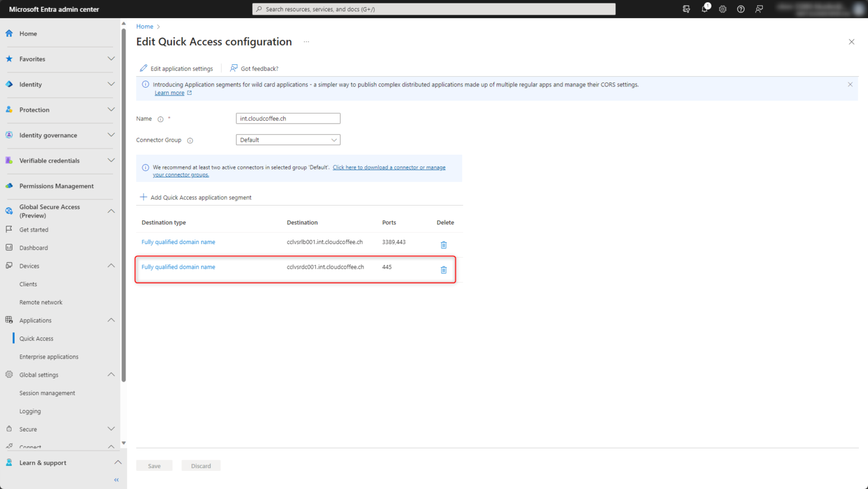The width and height of the screenshot is (868, 489).
Task: Open notifications from the top bar
Action: 704,9
